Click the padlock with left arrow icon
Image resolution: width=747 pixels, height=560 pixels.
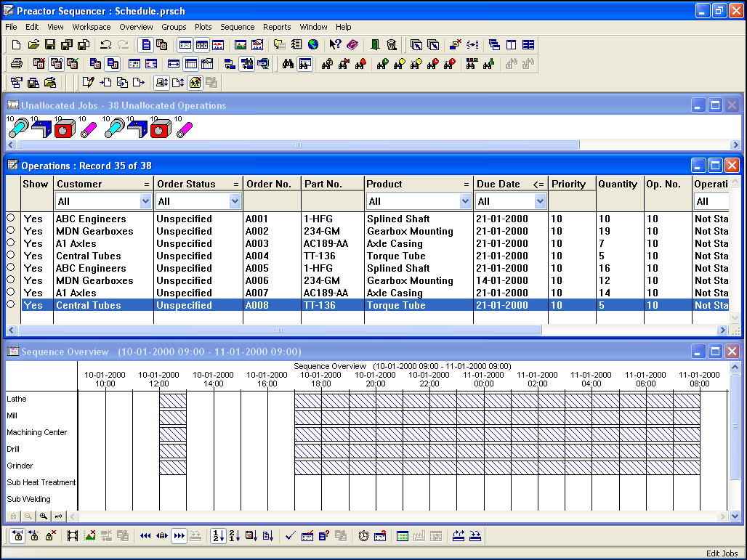[17, 536]
